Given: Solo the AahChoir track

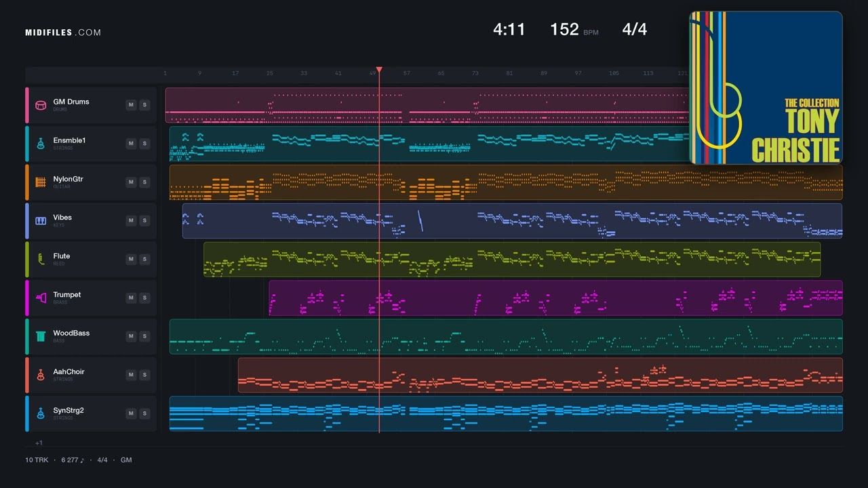Looking at the screenshot, I should point(144,375).
